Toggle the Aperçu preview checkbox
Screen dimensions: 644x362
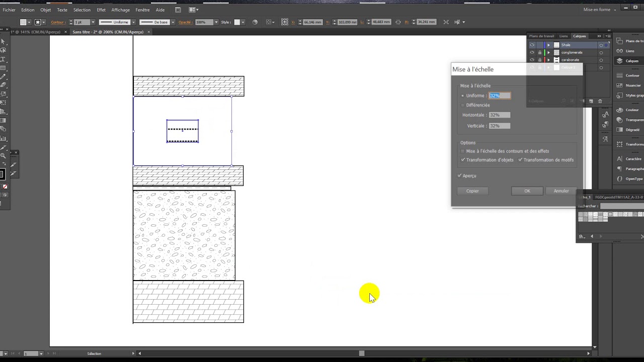point(459,175)
